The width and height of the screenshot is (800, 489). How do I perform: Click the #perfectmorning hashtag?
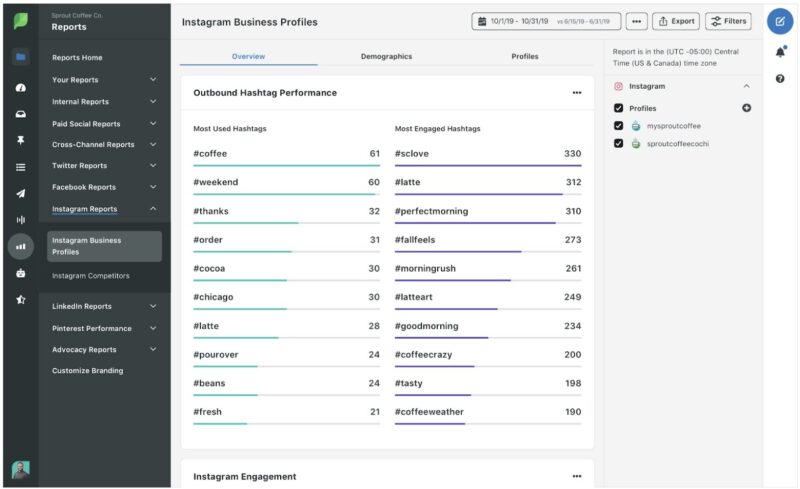point(431,211)
